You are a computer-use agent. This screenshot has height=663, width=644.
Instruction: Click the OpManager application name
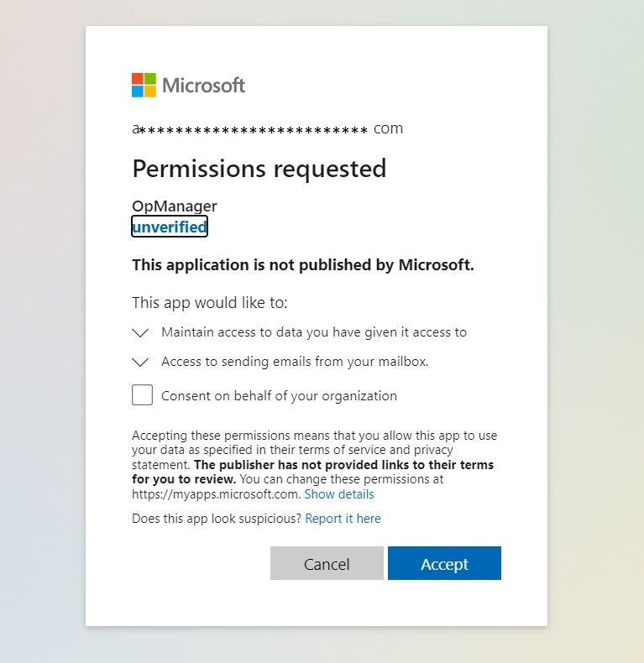click(175, 206)
